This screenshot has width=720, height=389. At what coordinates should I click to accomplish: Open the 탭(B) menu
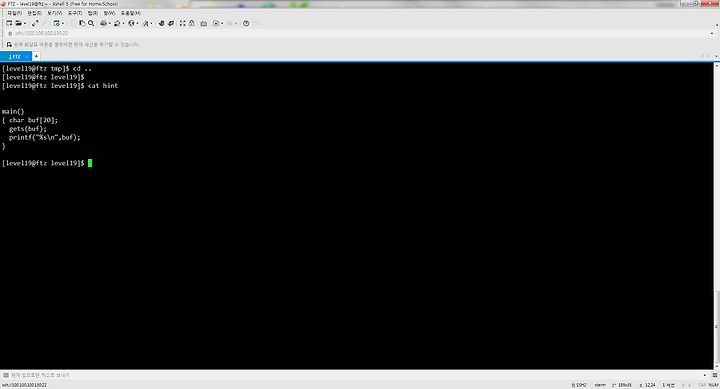92,13
